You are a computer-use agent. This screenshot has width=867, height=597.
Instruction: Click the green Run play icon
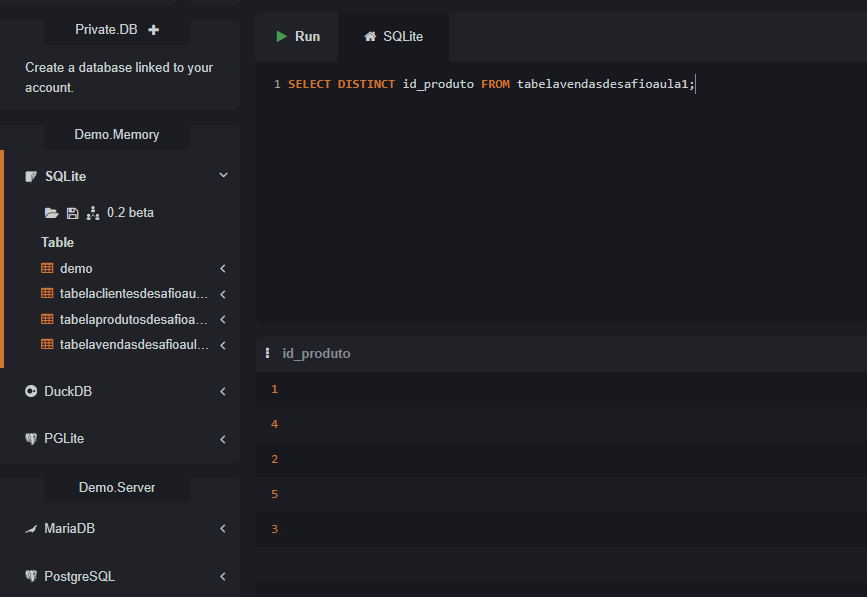click(281, 36)
